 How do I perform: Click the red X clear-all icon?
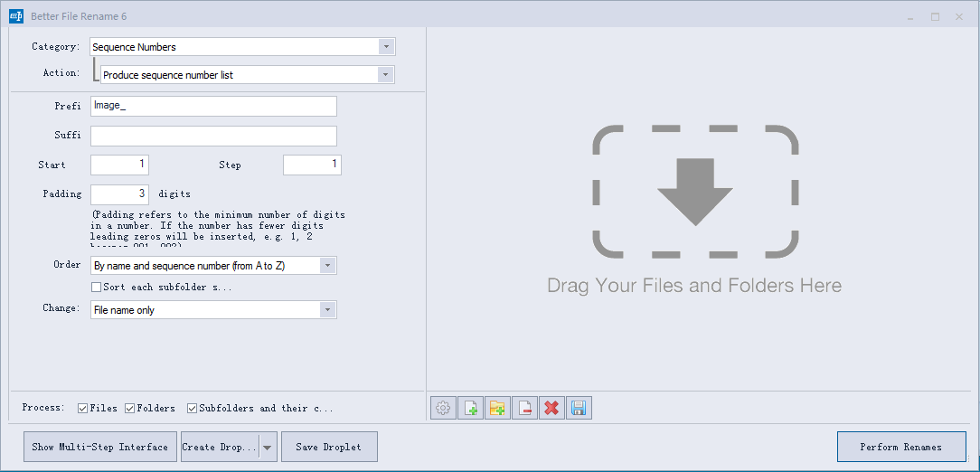pos(551,408)
